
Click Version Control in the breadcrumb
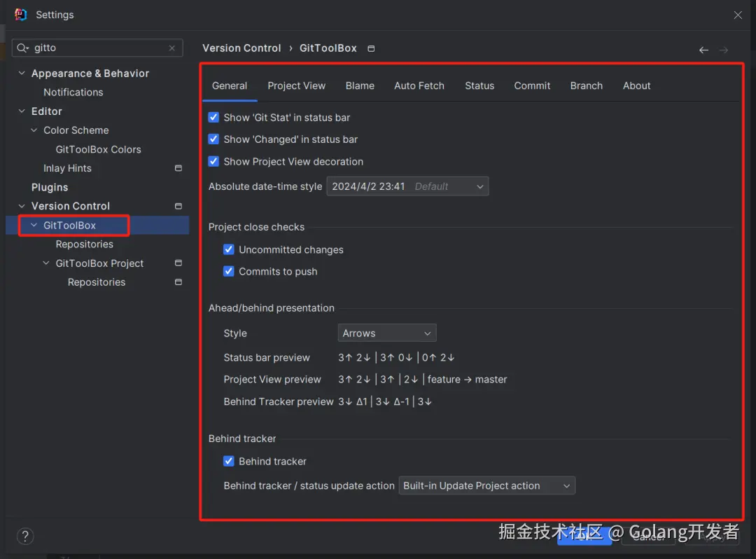(x=241, y=48)
